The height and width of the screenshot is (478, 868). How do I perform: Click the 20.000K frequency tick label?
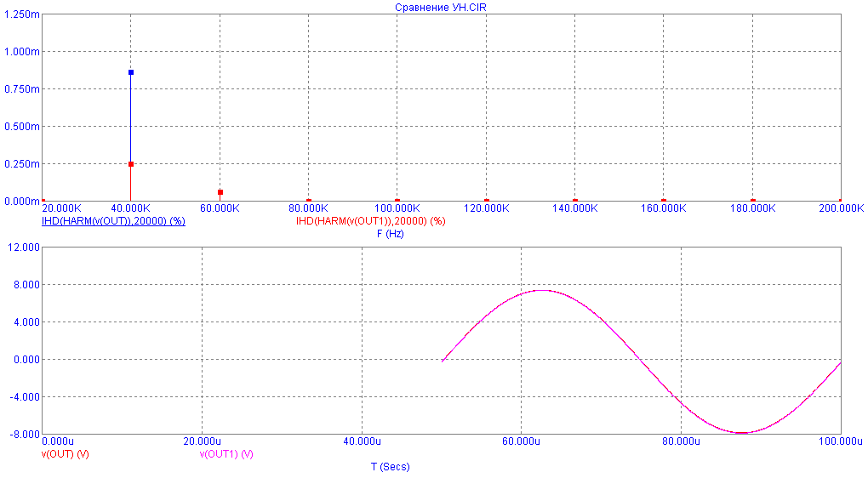coord(61,208)
